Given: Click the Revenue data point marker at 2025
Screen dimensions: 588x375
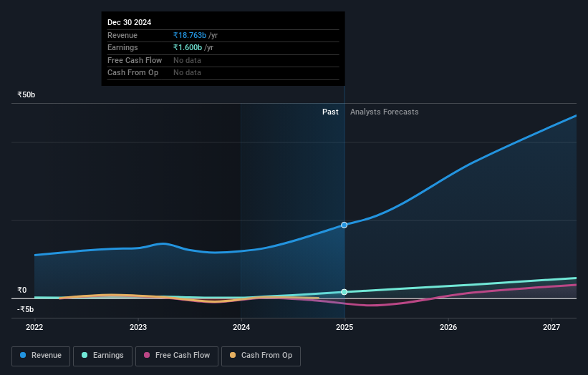Looking at the screenshot, I should [344, 225].
